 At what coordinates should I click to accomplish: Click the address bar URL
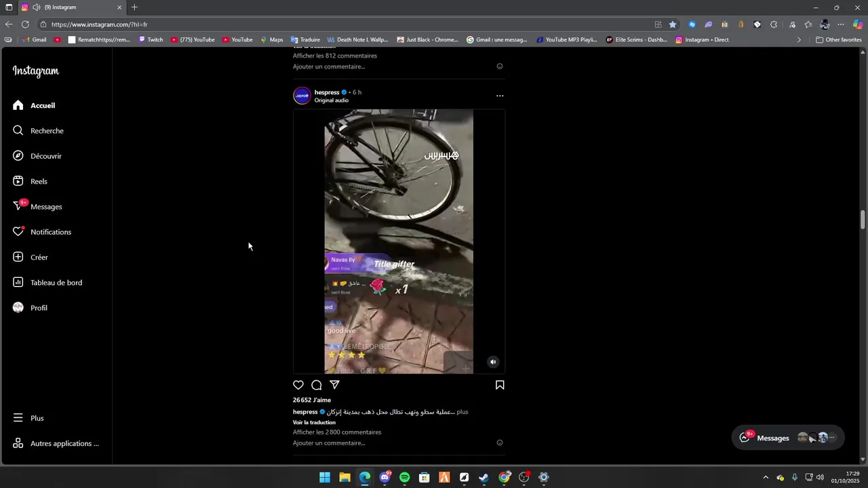pyautogui.click(x=100, y=24)
